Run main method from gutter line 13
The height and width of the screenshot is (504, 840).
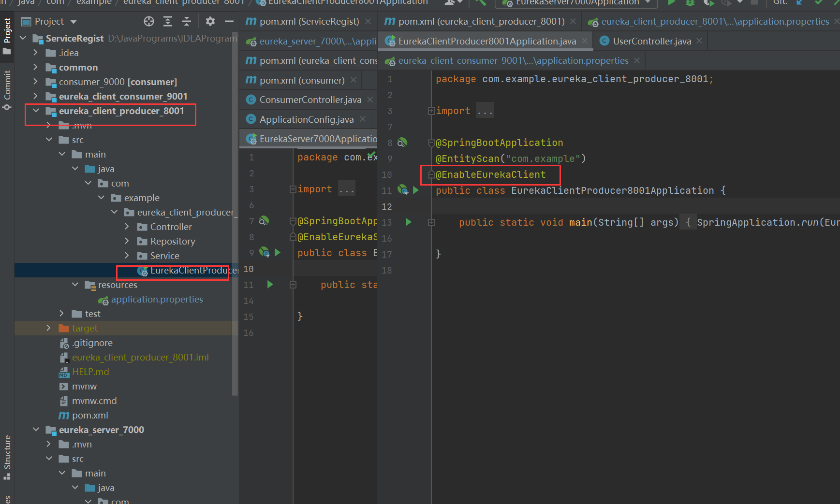pyautogui.click(x=408, y=222)
